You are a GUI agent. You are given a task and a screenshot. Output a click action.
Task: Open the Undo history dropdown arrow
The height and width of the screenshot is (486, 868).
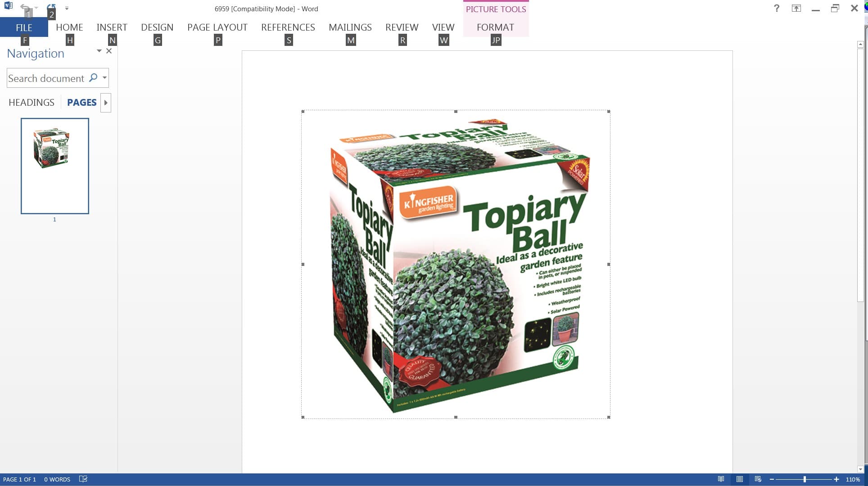coord(36,8)
